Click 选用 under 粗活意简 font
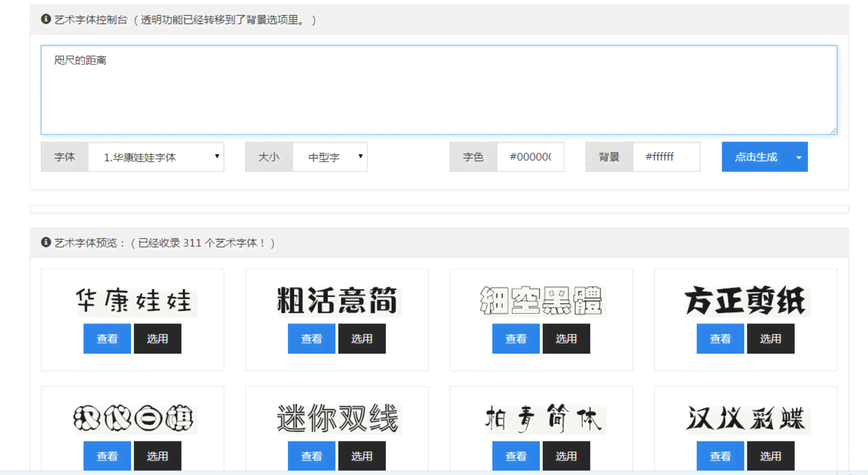The height and width of the screenshot is (475, 868). [x=362, y=338]
